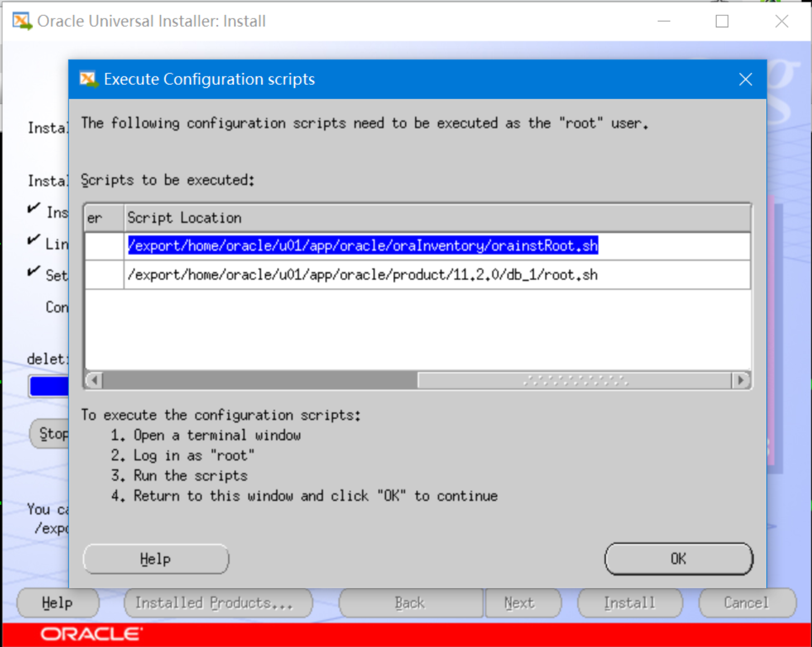Screen dimensions: 812x647
Task: Select the orainstRoot.sh script row
Action: [417, 246]
